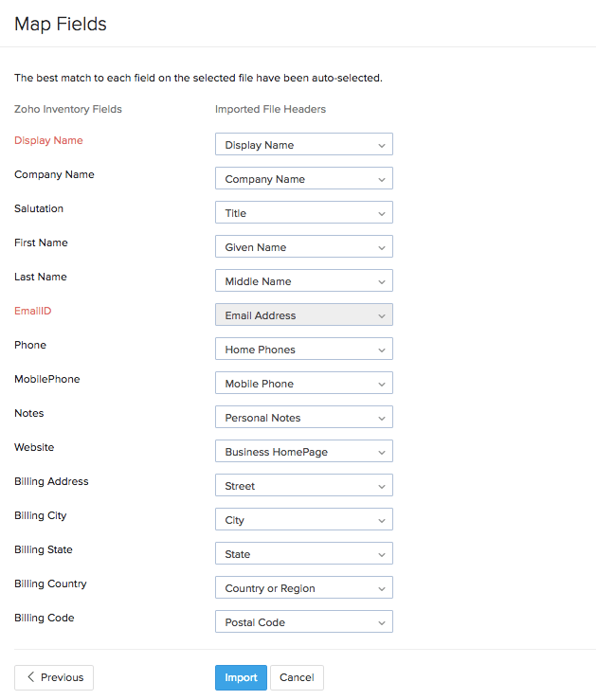This screenshot has height=700, width=596.
Task: Go back with the Previous button
Action: coord(54,677)
